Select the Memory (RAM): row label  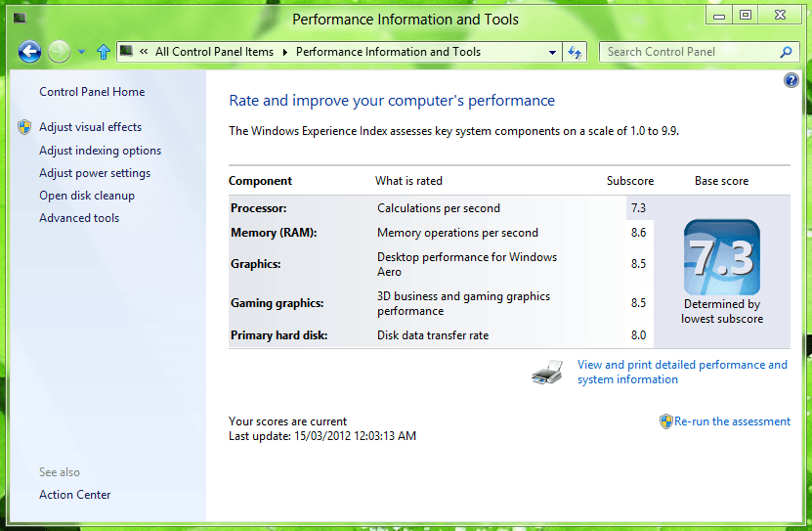pos(274,233)
